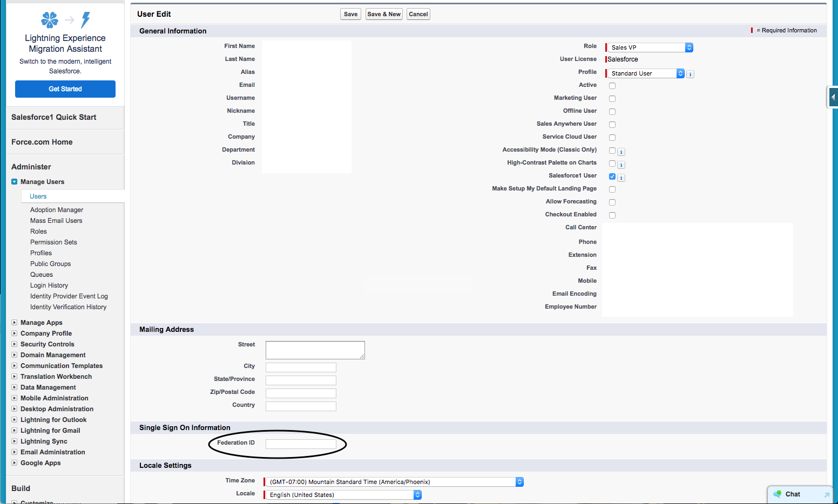Collapse the Manage Users section
838x504 pixels.
(x=15, y=182)
